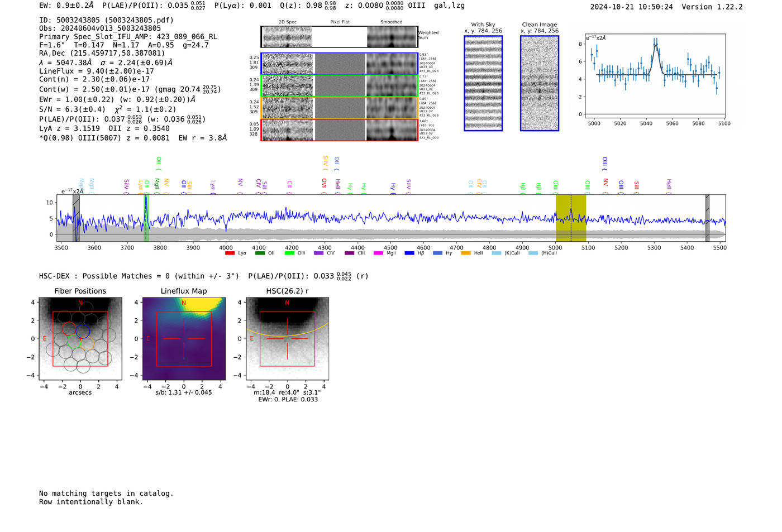Pick the blue Hβ legend swatch
Viewport: 782px width, 532px height.
pyautogui.click(x=410, y=253)
